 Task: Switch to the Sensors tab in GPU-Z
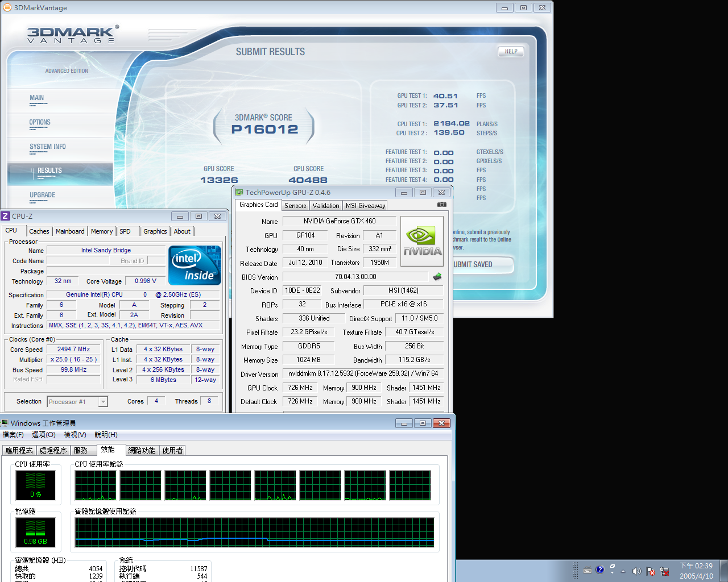pyautogui.click(x=295, y=206)
